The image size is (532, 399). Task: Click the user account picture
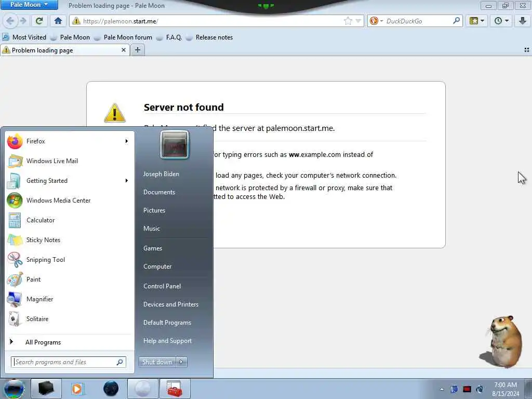(175, 144)
